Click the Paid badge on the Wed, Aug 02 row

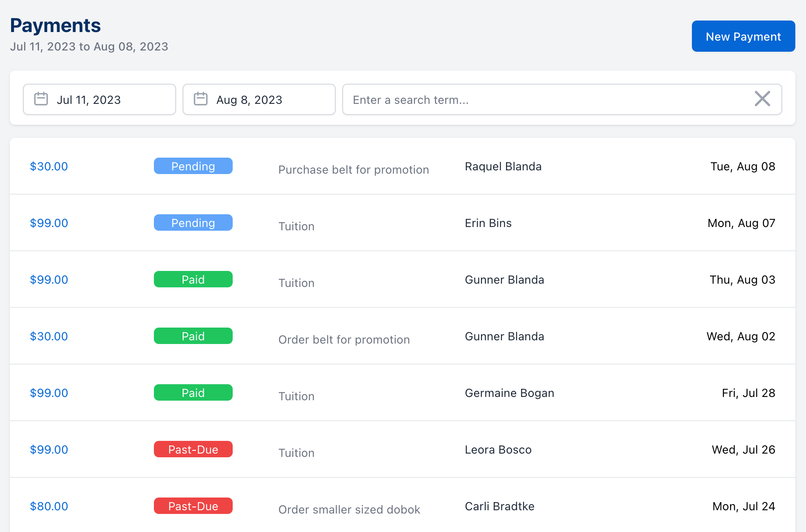(193, 336)
